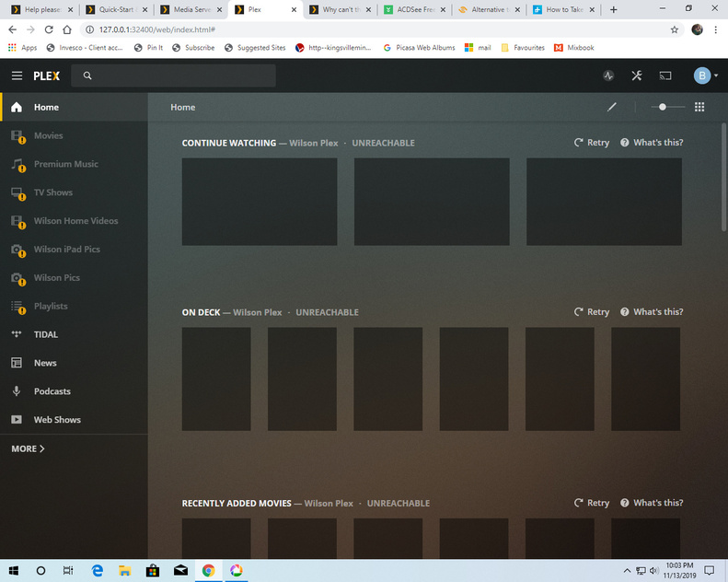Viewport: 728px width, 582px height.
Task: Open the Windows notification center
Action: (709, 570)
